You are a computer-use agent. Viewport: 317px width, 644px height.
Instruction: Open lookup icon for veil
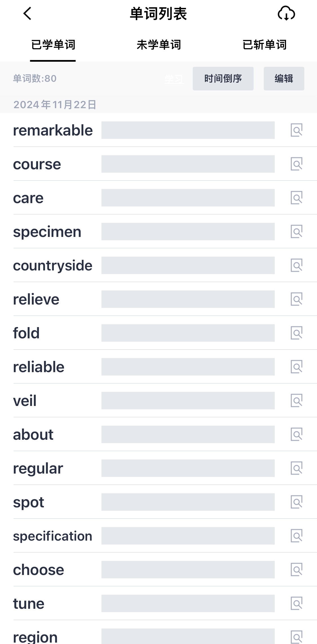point(296,401)
